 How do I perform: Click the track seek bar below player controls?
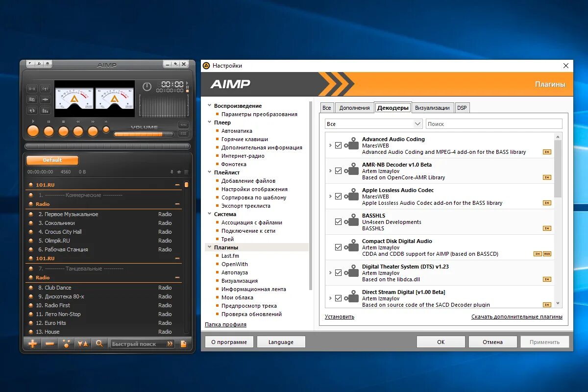[x=107, y=146]
